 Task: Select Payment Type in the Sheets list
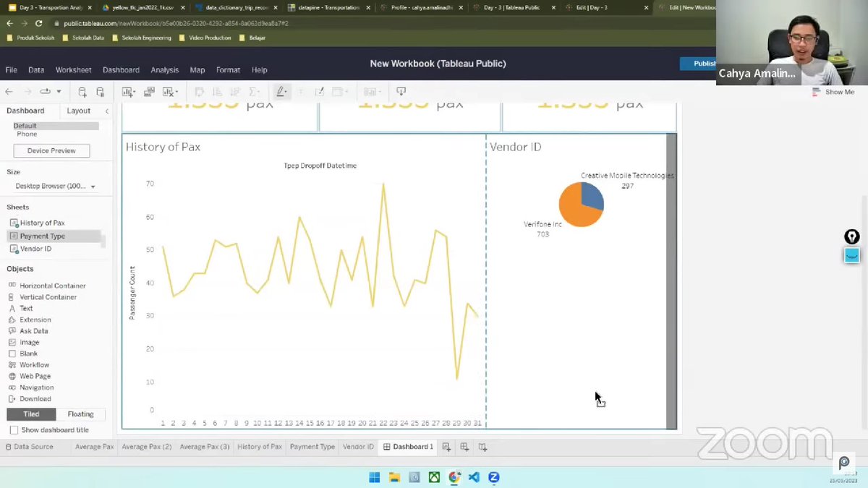[54, 236]
